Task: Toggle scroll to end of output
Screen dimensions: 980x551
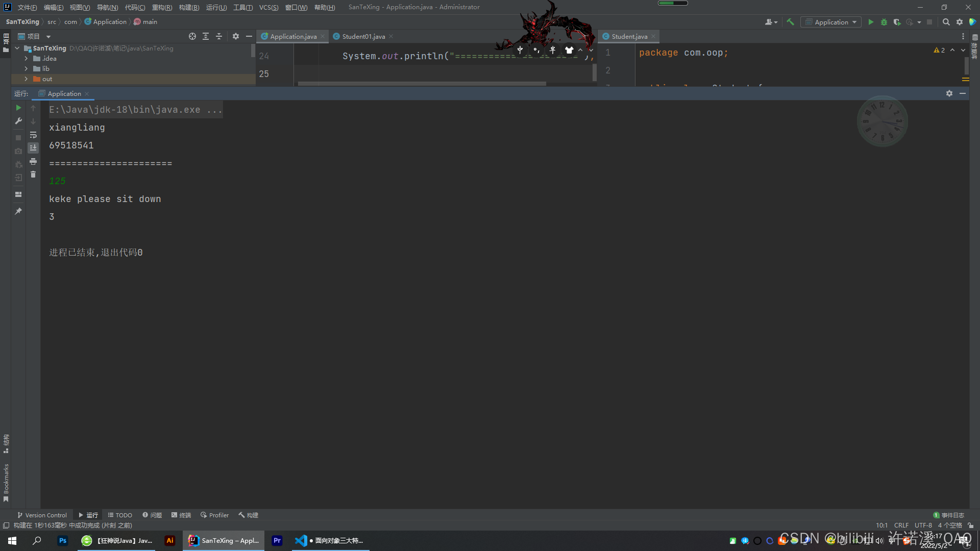Action: (33, 147)
